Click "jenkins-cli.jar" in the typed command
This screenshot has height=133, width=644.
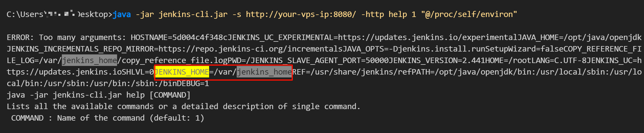coord(193,14)
